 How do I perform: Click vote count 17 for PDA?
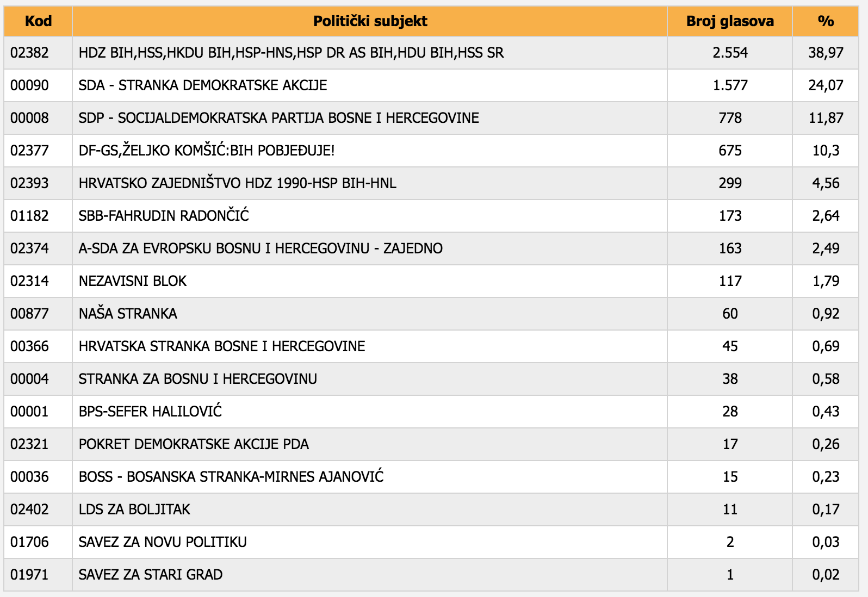(730, 444)
